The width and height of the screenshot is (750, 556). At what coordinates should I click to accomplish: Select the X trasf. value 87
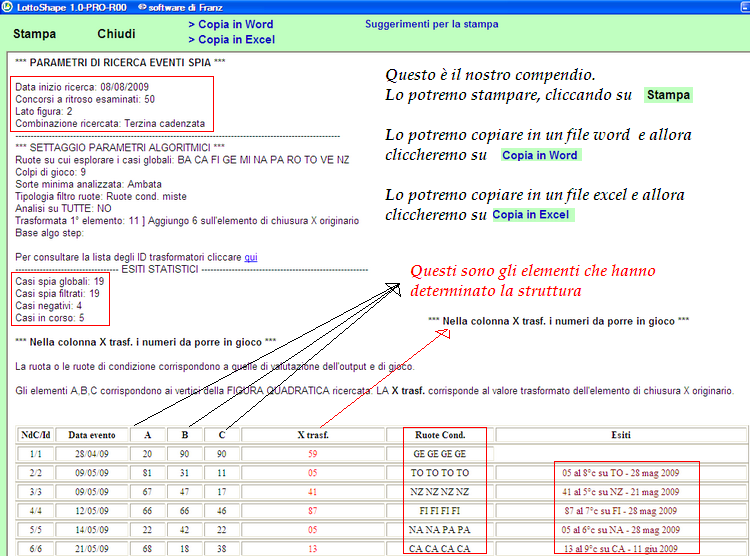[x=313, y=511]
